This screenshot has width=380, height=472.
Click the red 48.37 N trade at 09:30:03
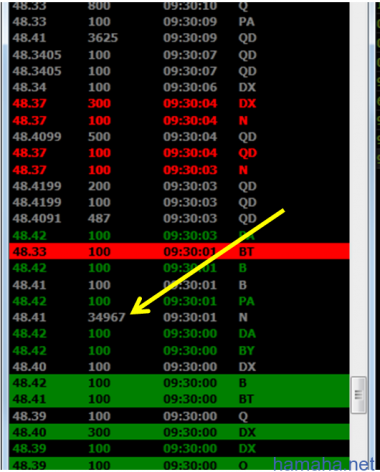pyautogui.click(x=179, y=170)
